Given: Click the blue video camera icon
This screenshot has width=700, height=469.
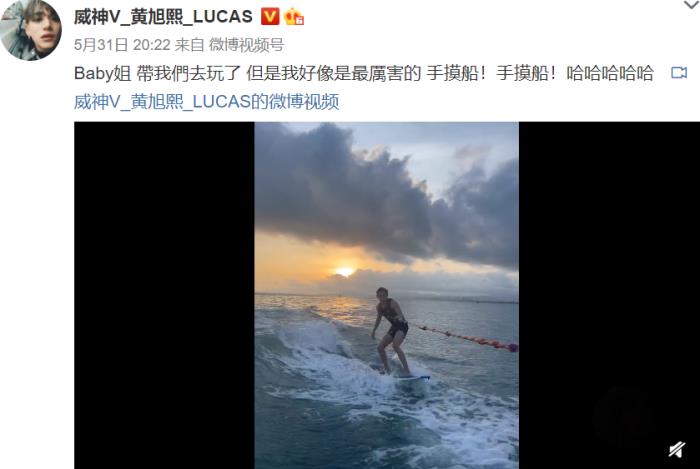Looking at the screenshot, I should coord(679,73).
